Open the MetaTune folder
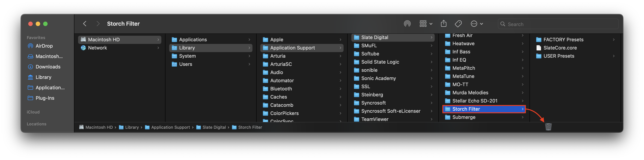The width and height of the screenshot is (644, 160). pos(484,76)
